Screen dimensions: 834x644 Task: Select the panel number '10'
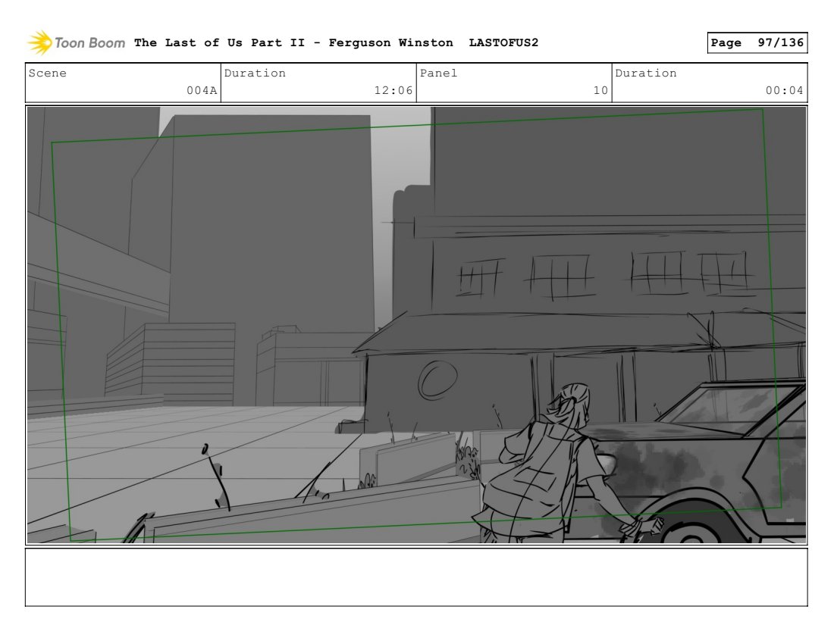click(x=600, y=90)
